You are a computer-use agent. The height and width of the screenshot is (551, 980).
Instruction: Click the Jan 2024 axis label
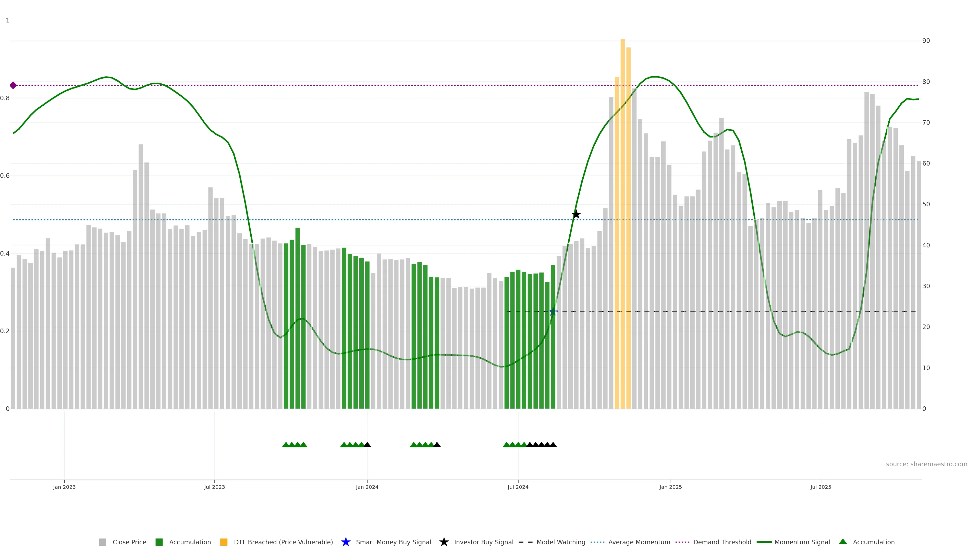367,487
